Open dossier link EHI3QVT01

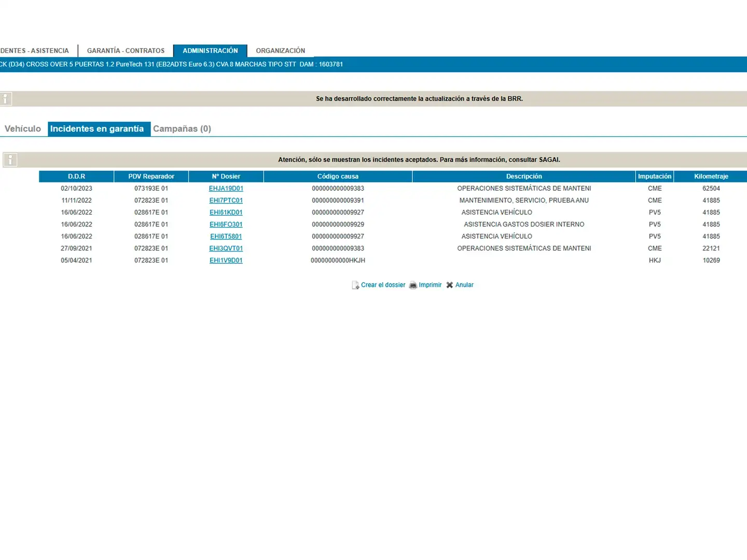[x=226, y=248]
